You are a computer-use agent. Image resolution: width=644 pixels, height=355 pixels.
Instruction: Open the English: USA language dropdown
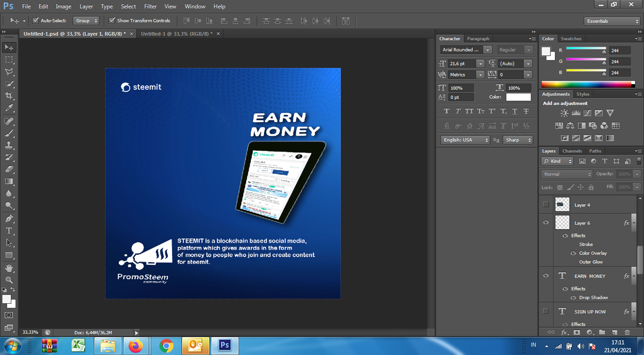click(465, 140)
